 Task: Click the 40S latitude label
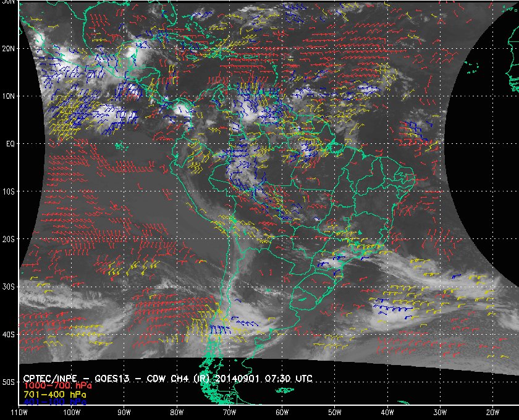tap(9, 335)
